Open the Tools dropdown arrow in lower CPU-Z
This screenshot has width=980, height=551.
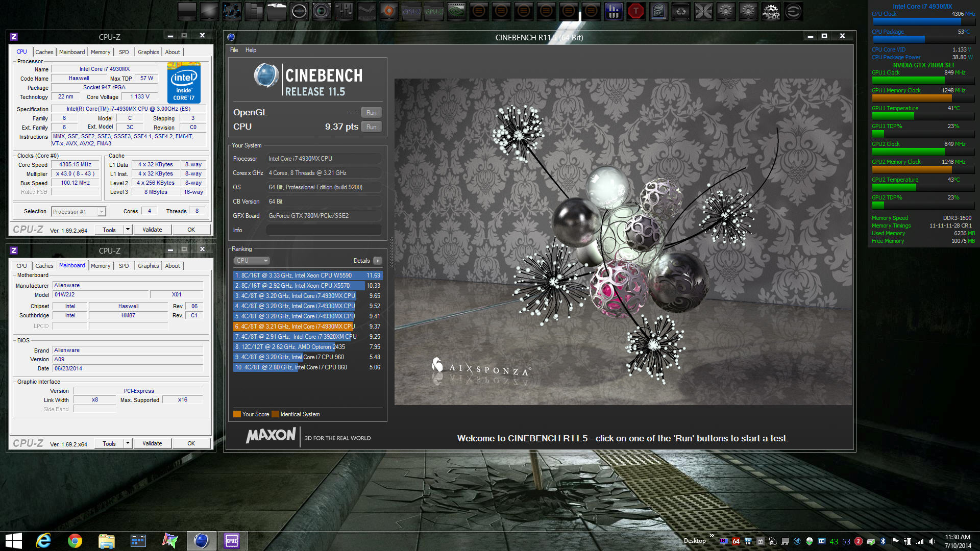coord(128,443)
